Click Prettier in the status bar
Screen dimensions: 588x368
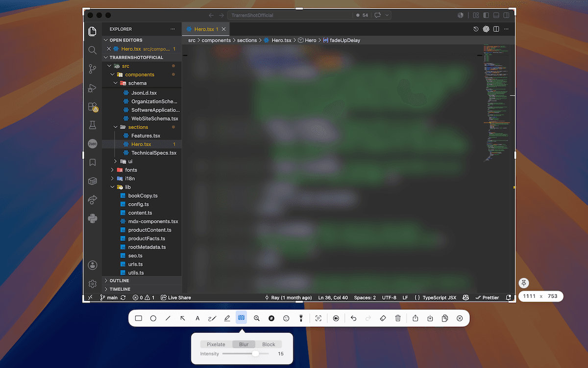click(487, 297)
